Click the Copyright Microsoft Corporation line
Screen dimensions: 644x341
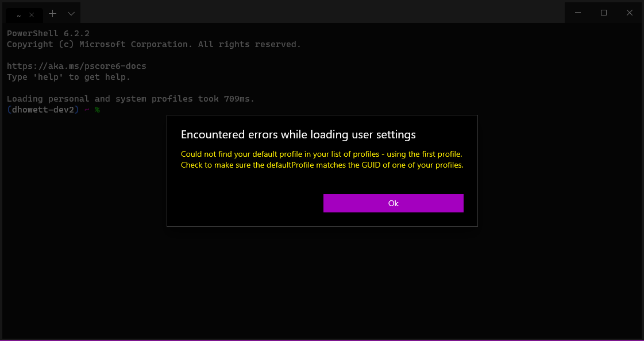tap(153, 44)
